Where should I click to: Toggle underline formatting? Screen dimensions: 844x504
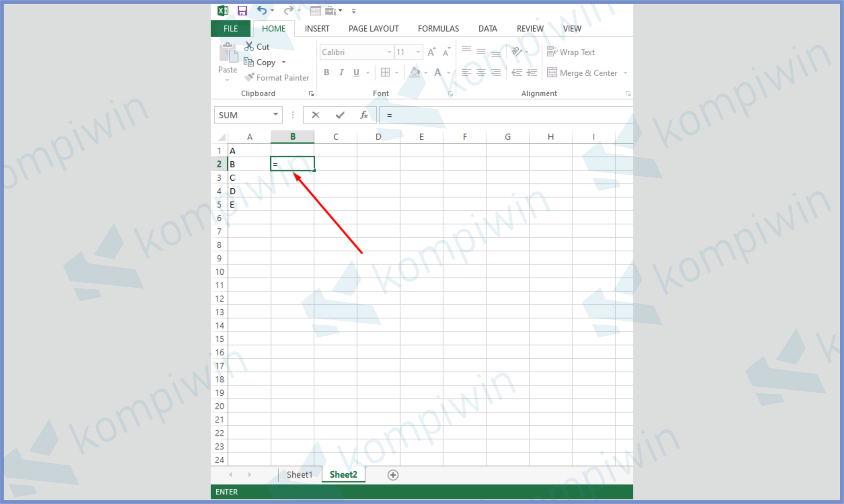point(355,72)
